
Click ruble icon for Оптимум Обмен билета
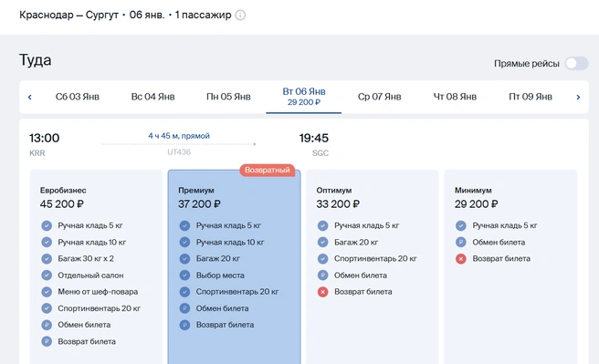[x=323, y=276]
